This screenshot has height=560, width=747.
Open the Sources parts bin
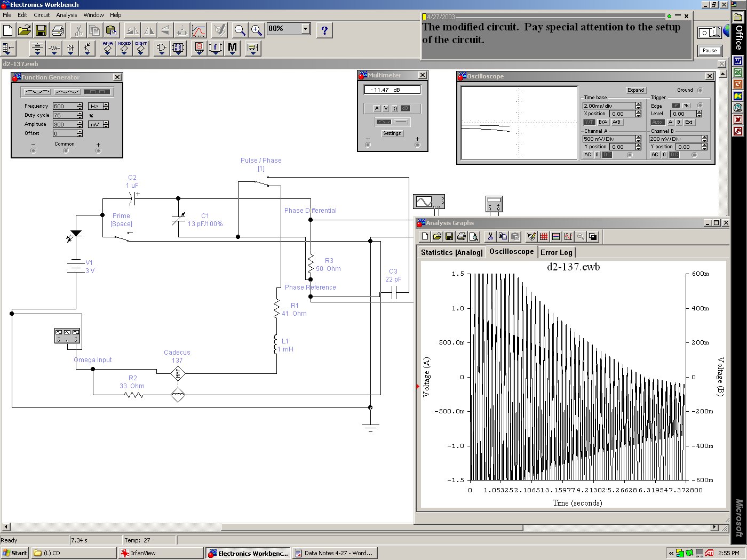pos(37,49)
